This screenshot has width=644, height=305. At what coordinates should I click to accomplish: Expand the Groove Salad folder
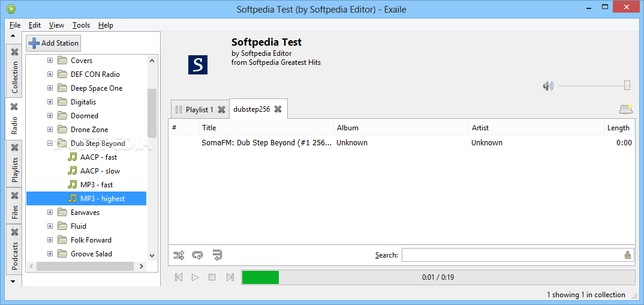(x=50, y=253)
